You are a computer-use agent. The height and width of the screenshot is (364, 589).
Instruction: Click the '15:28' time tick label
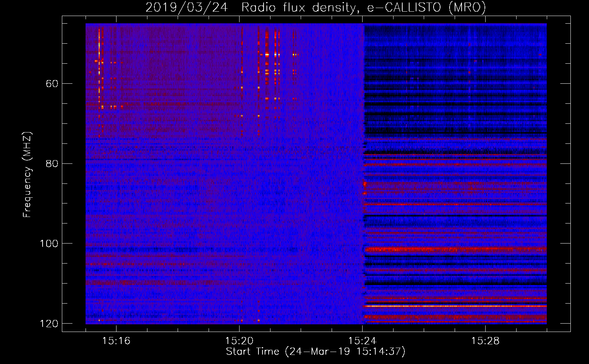point(485,341)
